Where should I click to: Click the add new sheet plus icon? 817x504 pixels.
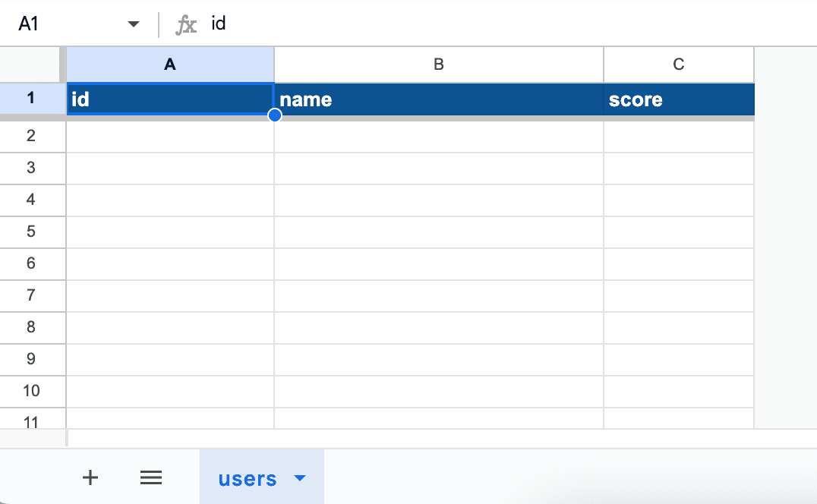pos(90,477)
